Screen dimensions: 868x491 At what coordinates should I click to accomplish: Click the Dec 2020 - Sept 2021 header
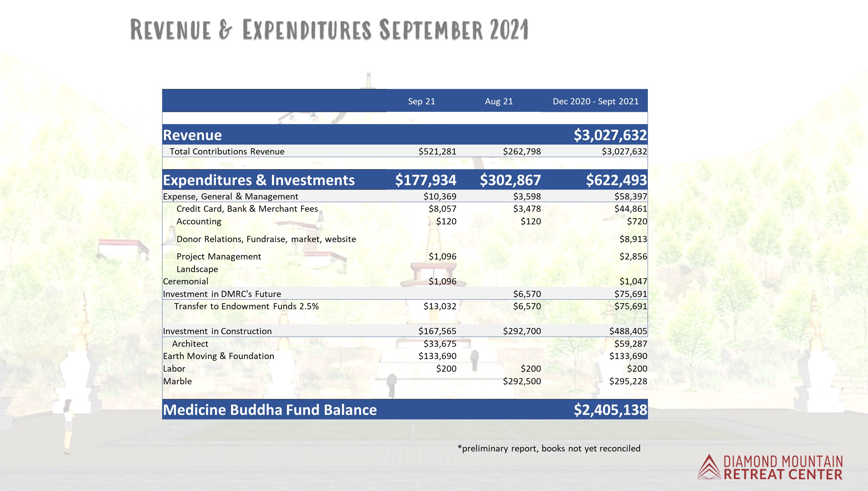pos(595,101)
